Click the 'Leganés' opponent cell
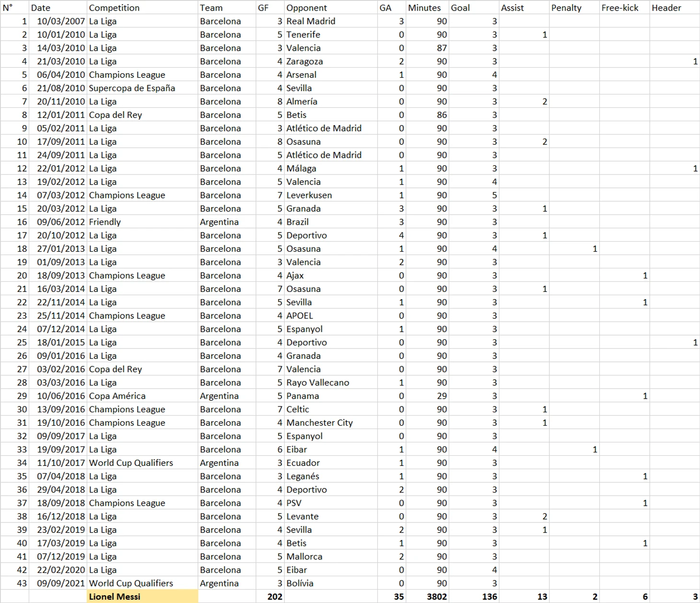Image resolution: width=700 pixels, height=603 pixels. point(331,476)
